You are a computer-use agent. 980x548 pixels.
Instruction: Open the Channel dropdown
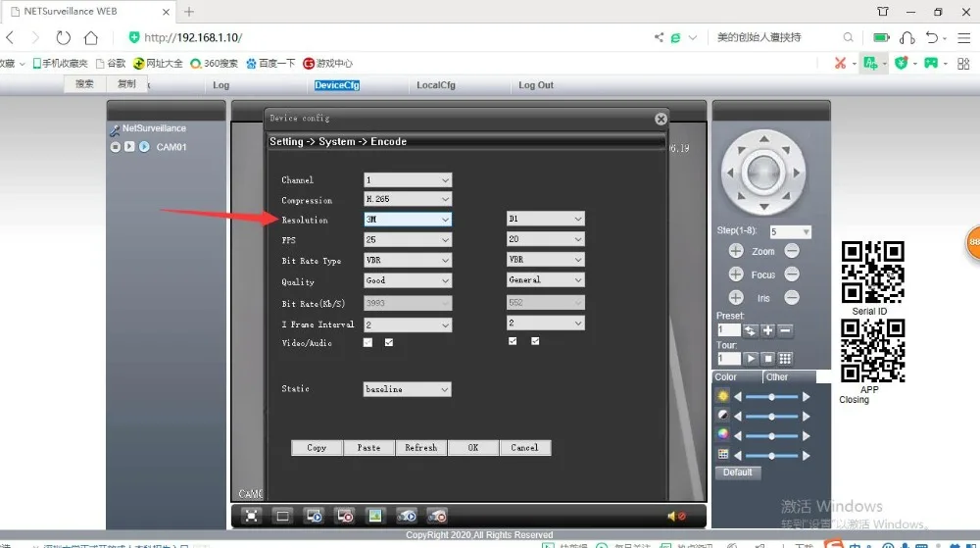coord(408,180)
